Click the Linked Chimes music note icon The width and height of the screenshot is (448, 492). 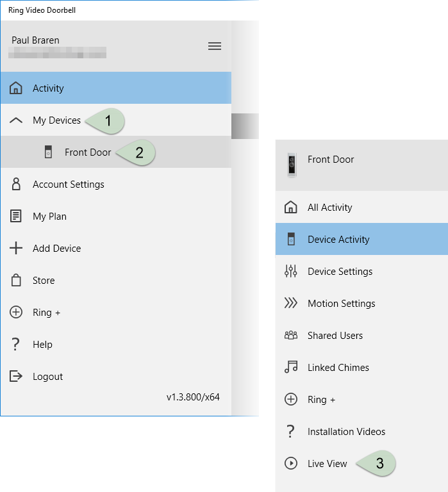coord(291,367)
